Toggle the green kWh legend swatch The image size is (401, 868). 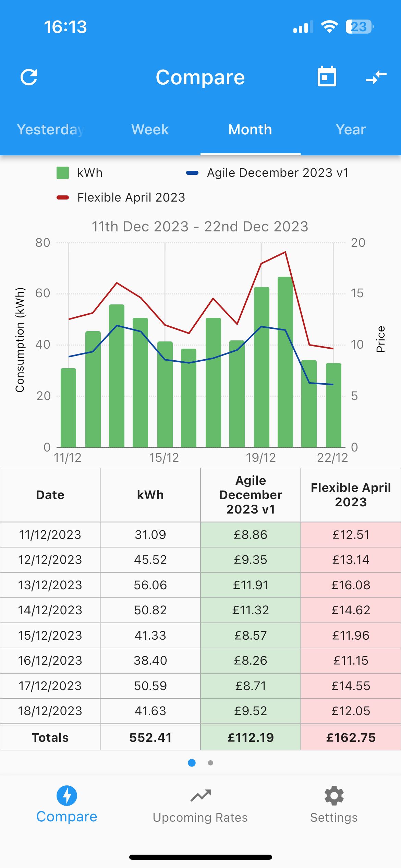click(63, 173)
